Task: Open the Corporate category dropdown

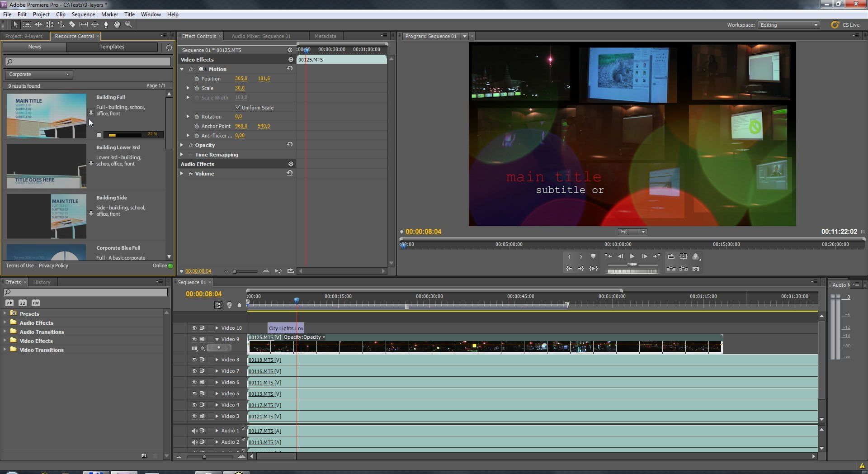Action: click(39, 75)
